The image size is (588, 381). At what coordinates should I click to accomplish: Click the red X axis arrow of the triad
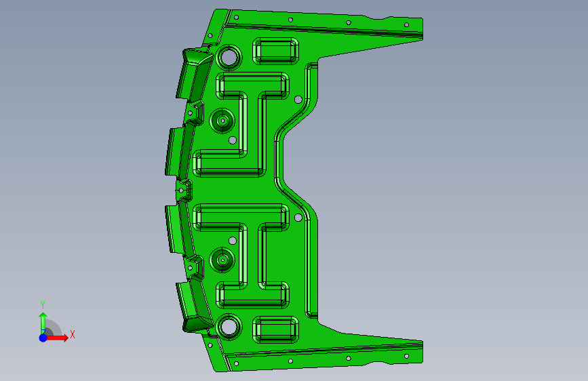coord(58,338)
